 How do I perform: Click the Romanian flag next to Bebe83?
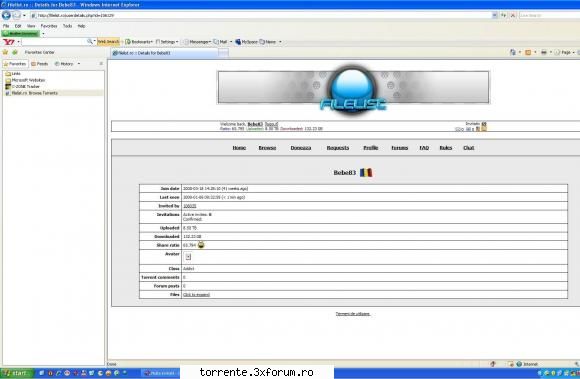tap(366, 172)
